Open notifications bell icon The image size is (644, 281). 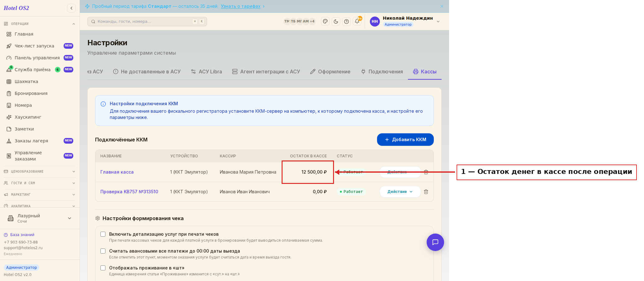click(x=357, y=22)
